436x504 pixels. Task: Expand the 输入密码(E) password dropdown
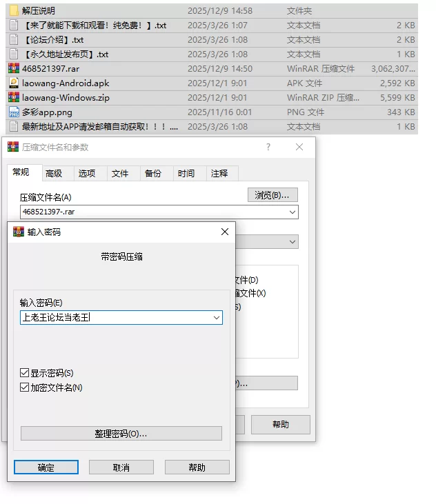pyautogui.click(x=217, y=318)
